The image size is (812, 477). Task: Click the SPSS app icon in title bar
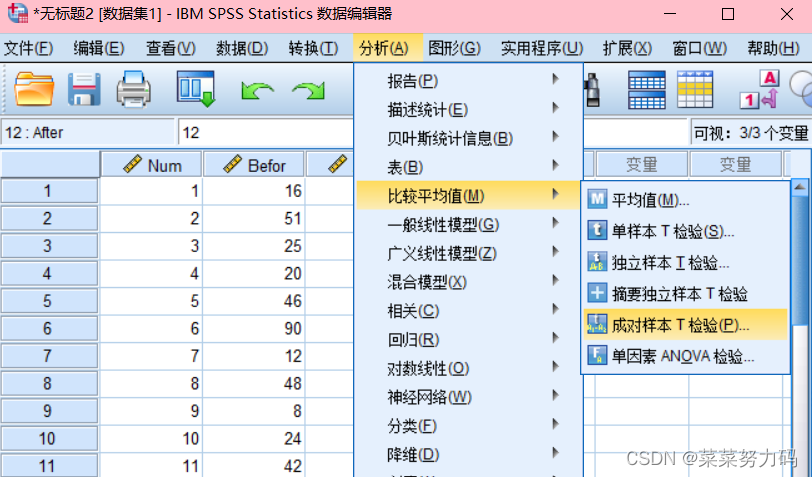(x=18, y=13)
